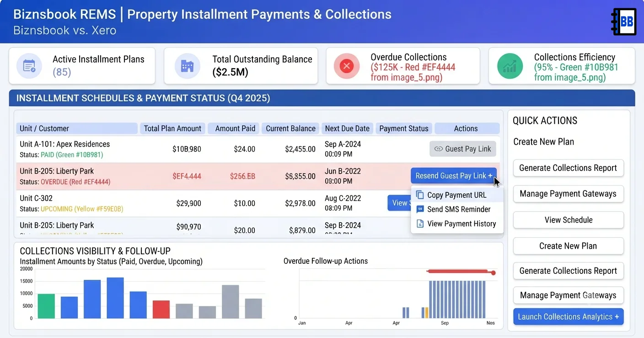This screenshot has height=338, width=644.
Task: Click the Current Balance column header
Action: (290, 129)
